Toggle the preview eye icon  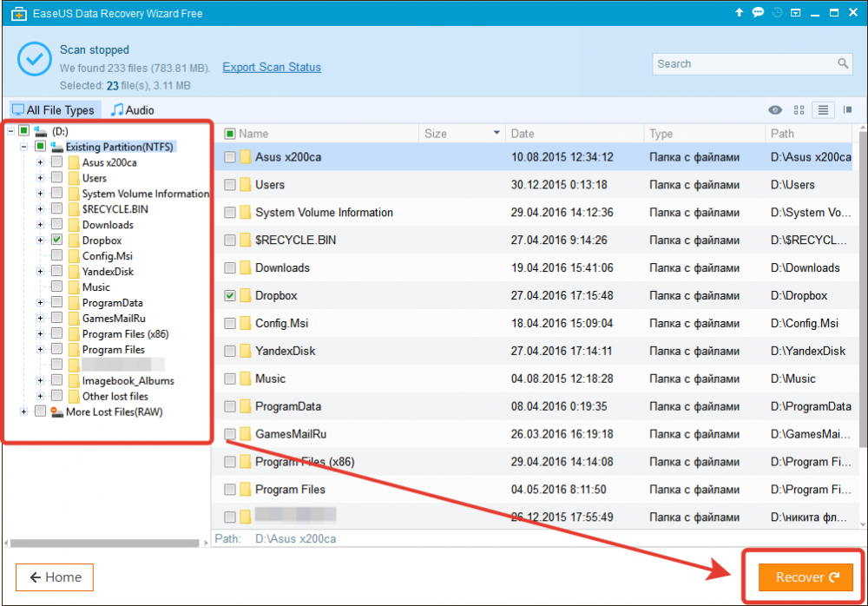coord(775,110)
